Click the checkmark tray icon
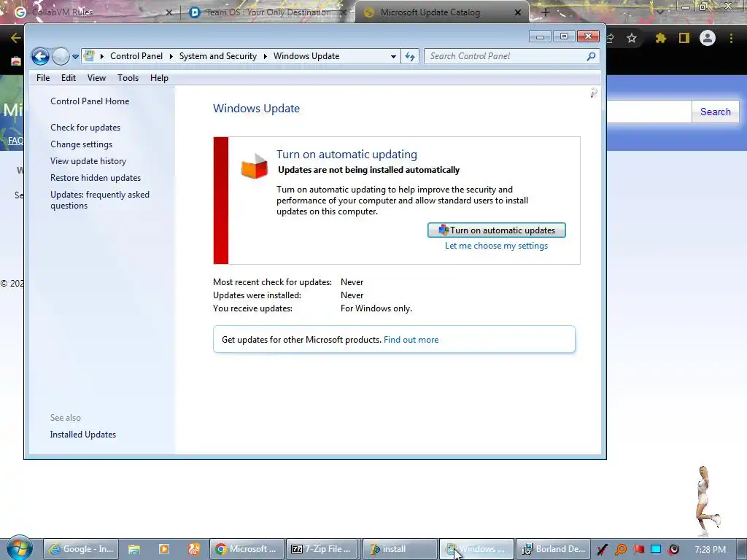 click(602, 550)
